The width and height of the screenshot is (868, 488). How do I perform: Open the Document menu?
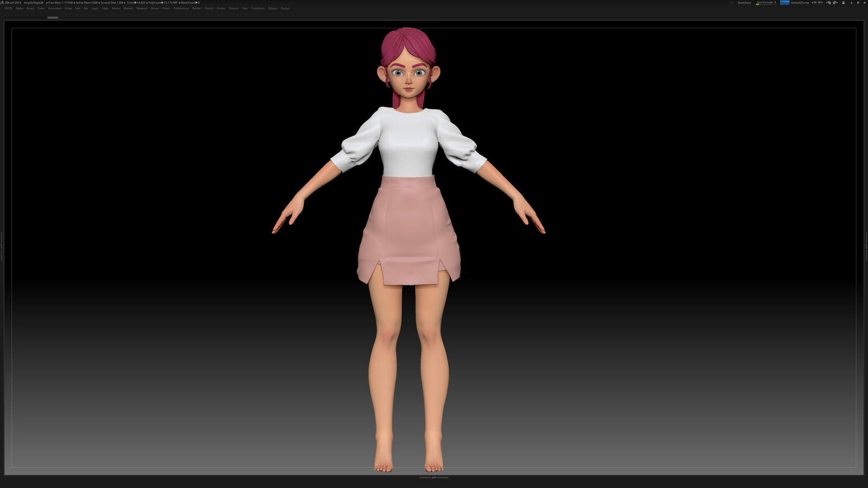(x=55, y=8)
